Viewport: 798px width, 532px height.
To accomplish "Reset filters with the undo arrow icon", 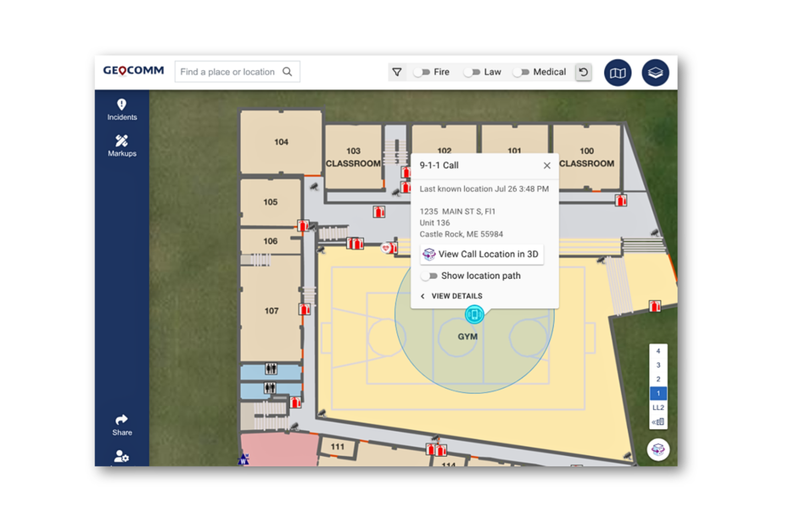I will tap(583, 72).
